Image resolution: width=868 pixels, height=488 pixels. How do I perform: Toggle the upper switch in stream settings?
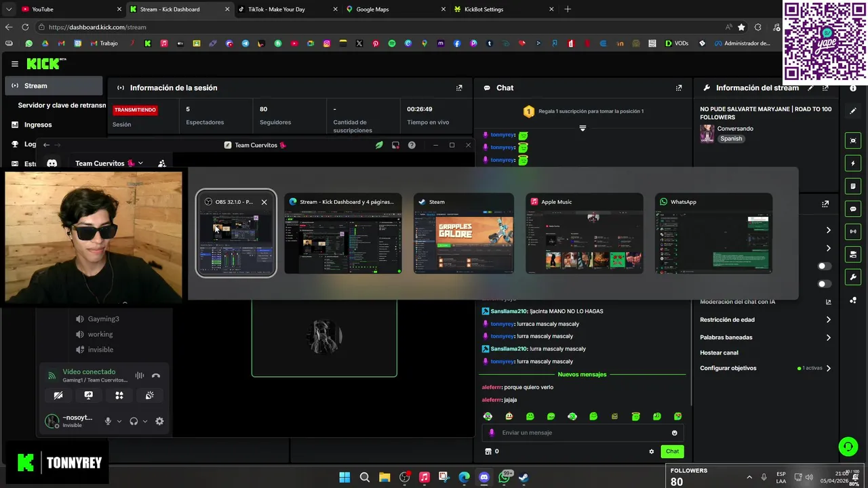click(824, 266)
